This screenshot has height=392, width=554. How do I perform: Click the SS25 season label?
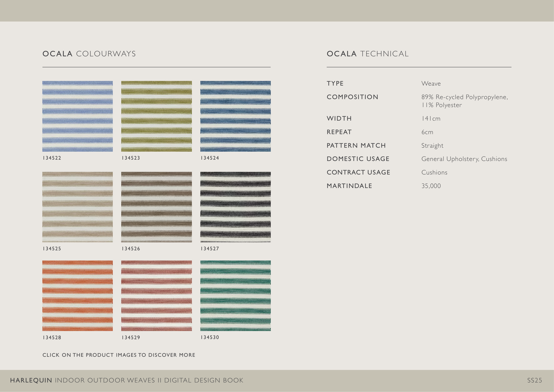[534, 380]
